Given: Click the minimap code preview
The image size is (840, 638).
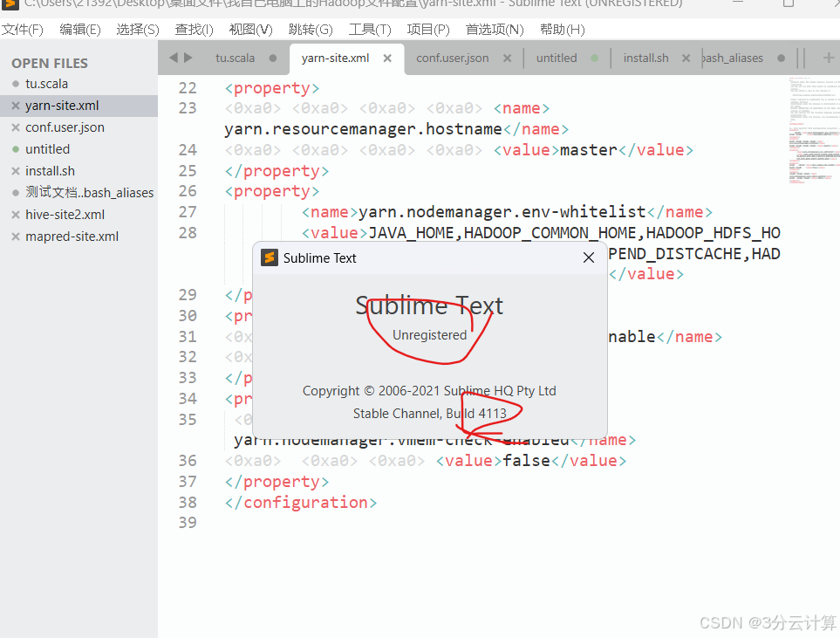Looking at the screenshot, I should pos(813,130).
